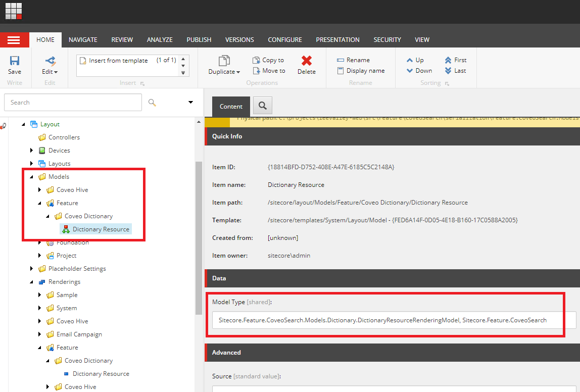Screen dimensions: 580x392
Task: Switch to the PRESENTATION ribbon tab
Action: pos(337,40)
